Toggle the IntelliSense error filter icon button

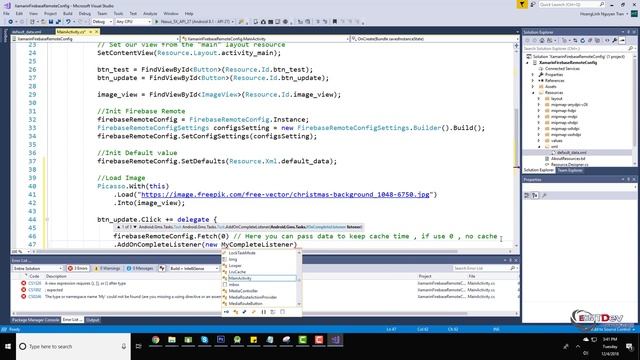pyautogui.click(x=162, y=268)
